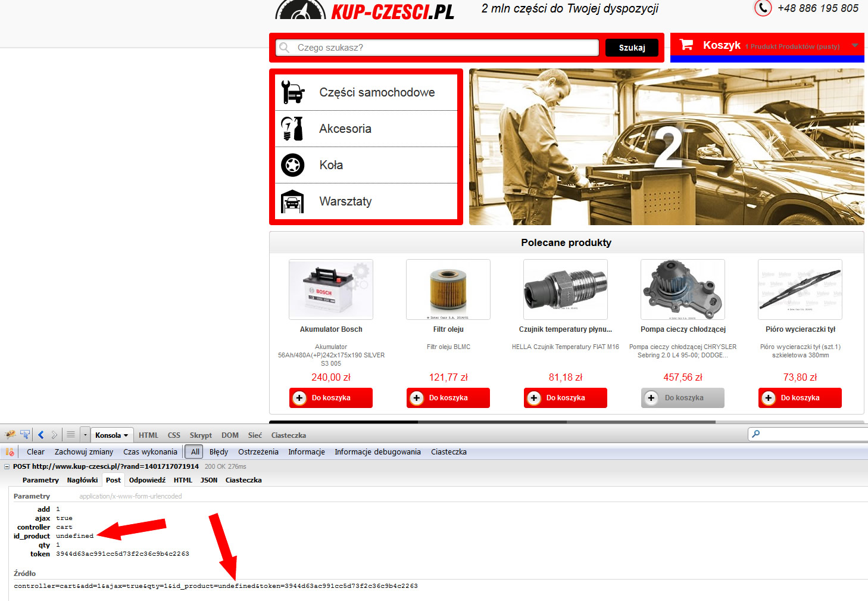Select the Odpowiedź request tab
Image resolution: width=868 pixels, height=601 pixels.
[x=147, y=480]
